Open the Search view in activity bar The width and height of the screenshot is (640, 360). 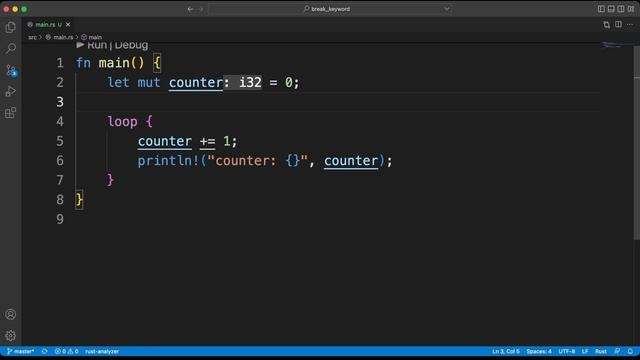11,49
